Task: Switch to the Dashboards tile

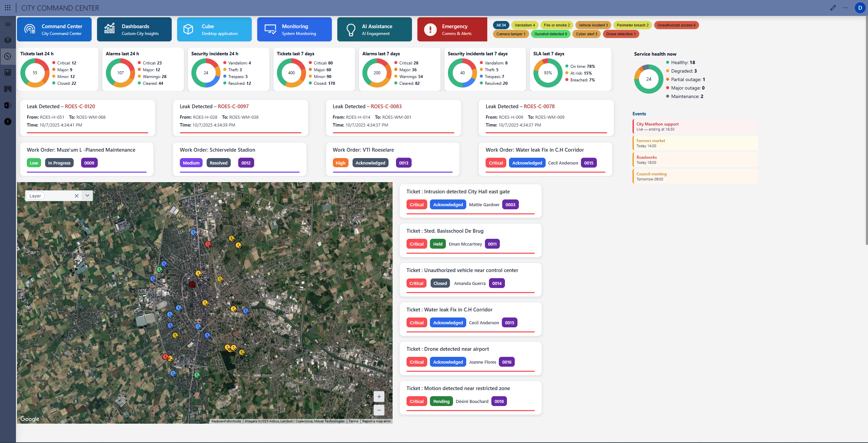Action: 134,30
